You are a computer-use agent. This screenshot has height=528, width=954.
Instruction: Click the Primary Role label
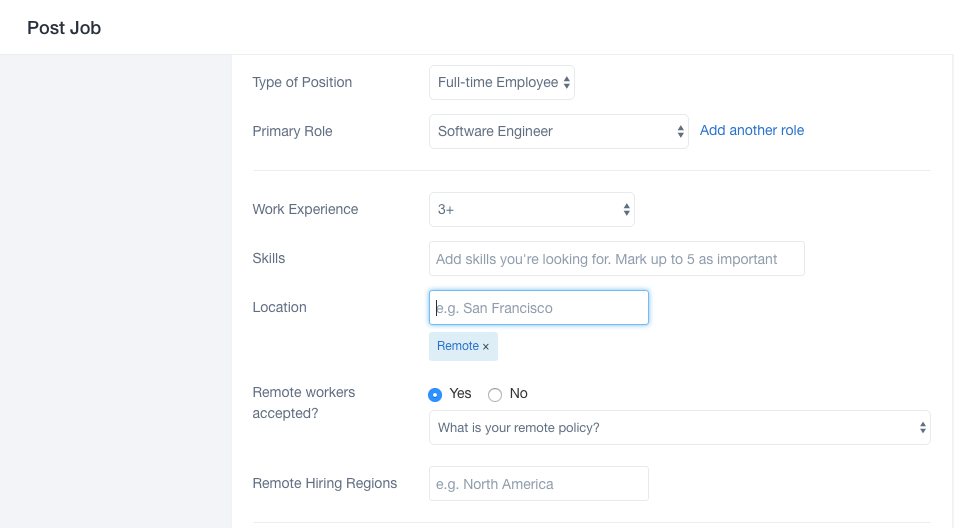tap(292, 132)
